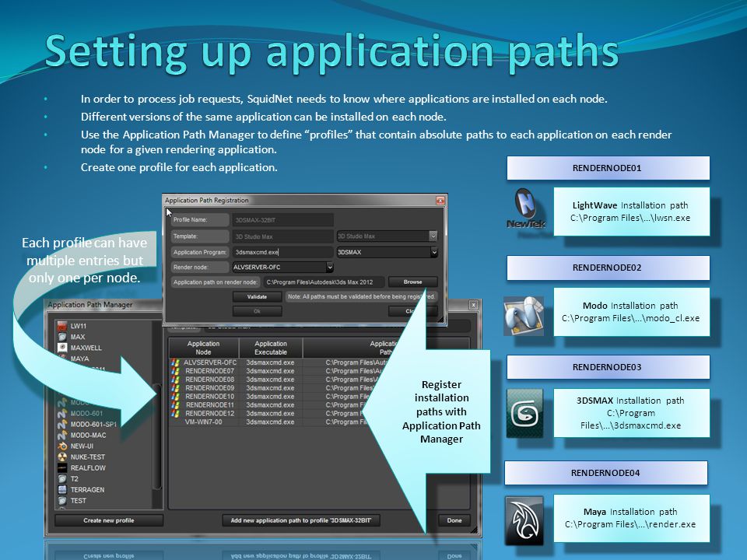Click Windows icon beside RENDERNODE09 row
This screenshot has height=560, width=747.
175,388
